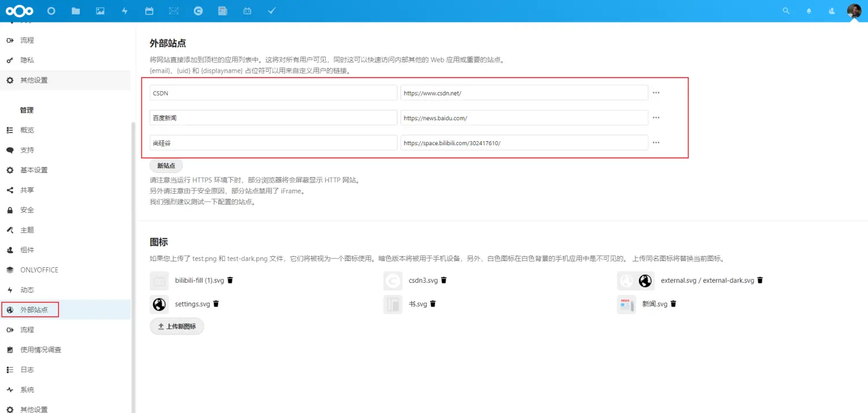Open 动态 settings in the sidebar
This screenshot has height=413, width=868.
tap(65, 290)
